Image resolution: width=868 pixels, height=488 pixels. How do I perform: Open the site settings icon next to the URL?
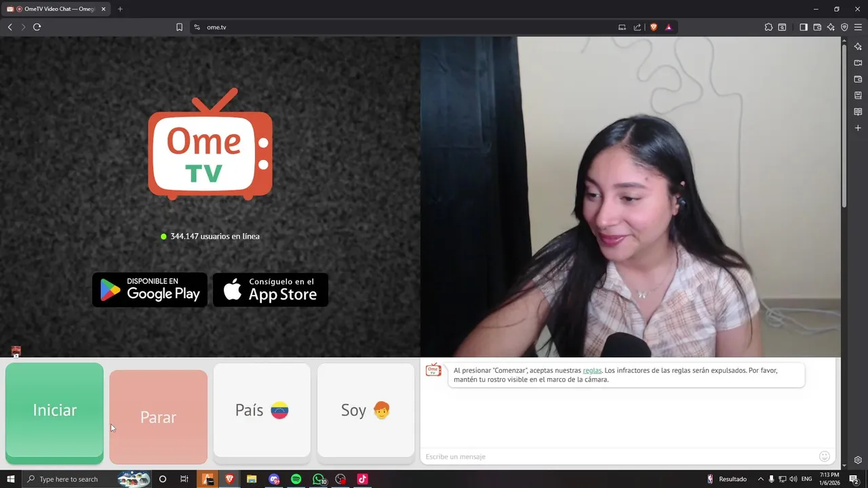coord(197,27)
